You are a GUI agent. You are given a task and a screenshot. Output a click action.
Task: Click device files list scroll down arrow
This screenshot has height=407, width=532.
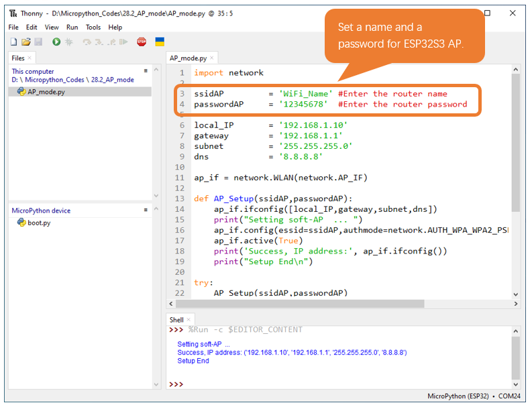[156, 384]
